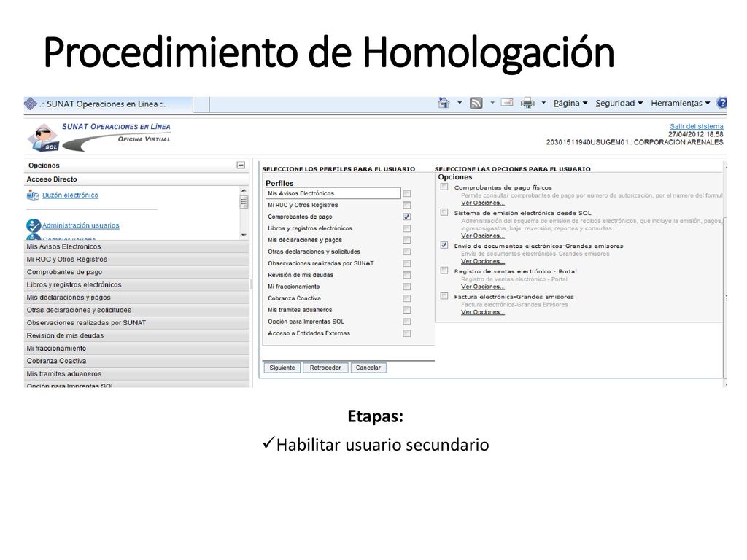The image size is (747, 560).
Task: Open the Seguridad menu
Action: [x=619, y=103]
